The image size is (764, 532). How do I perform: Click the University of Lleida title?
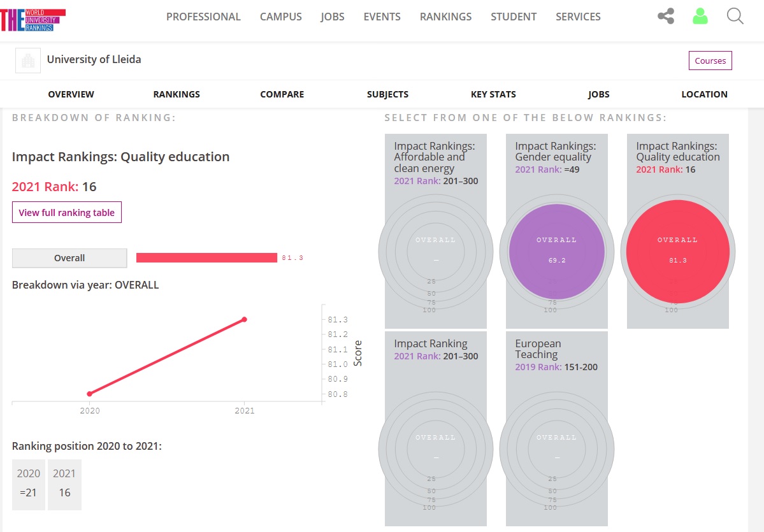pos(94,59)
